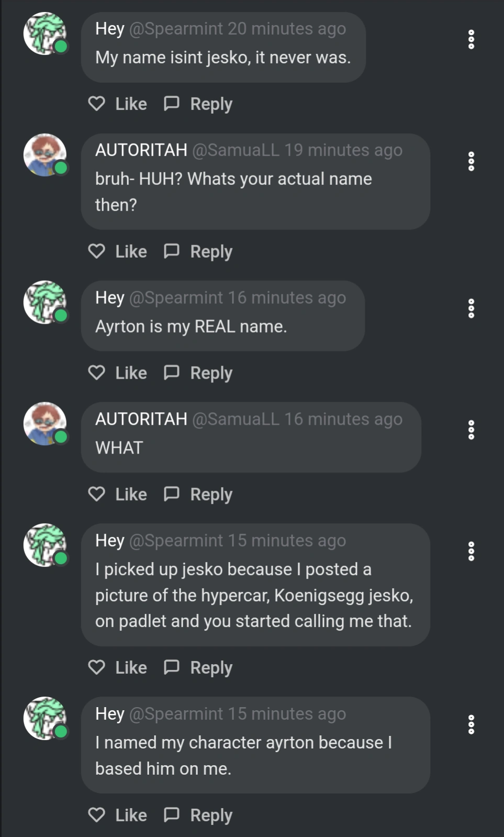Click heart icon under Koenigsegg jesko comment
This screenshot has height=837, width=504.
coord(97,667)
